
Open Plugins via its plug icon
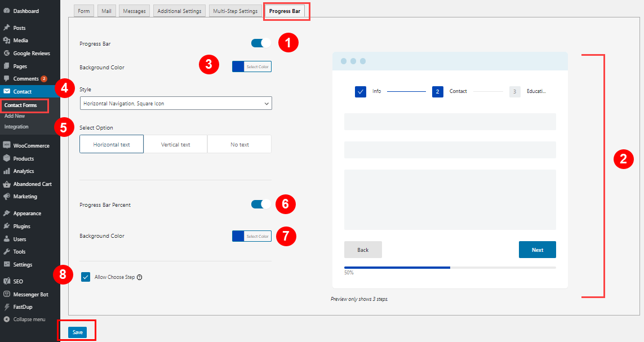coord(7,226)
